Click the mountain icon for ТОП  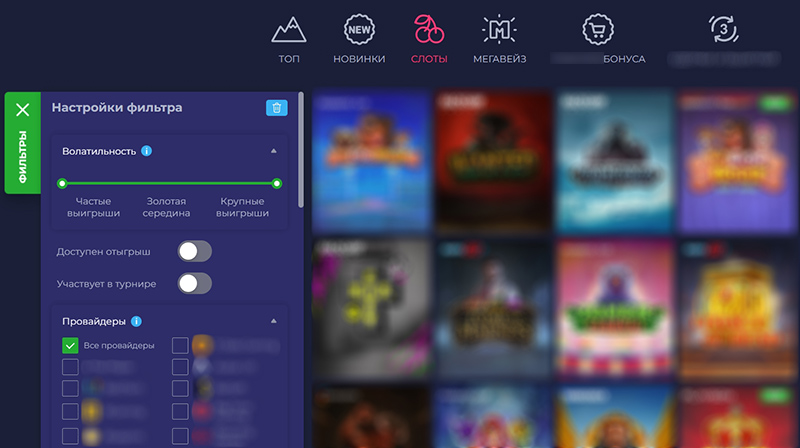(289, 30)
